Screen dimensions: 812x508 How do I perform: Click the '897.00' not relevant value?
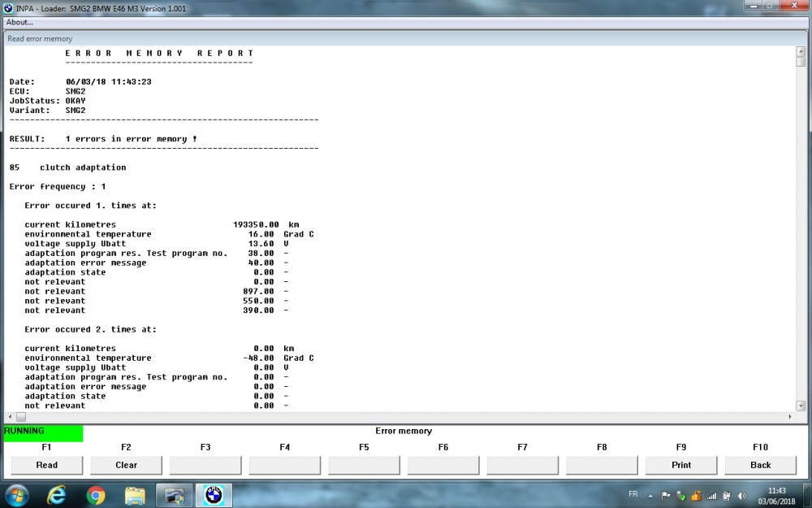258,291
